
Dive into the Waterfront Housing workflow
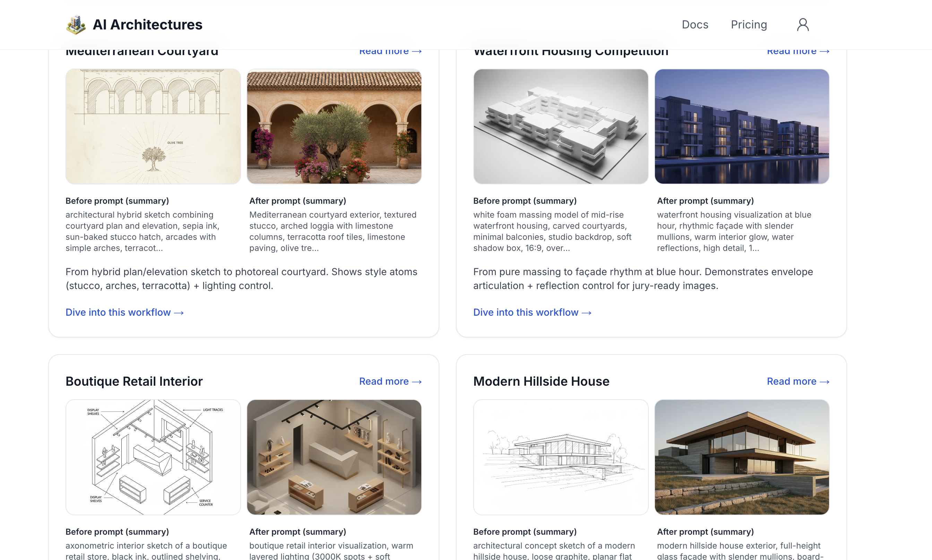click(532, 312)
